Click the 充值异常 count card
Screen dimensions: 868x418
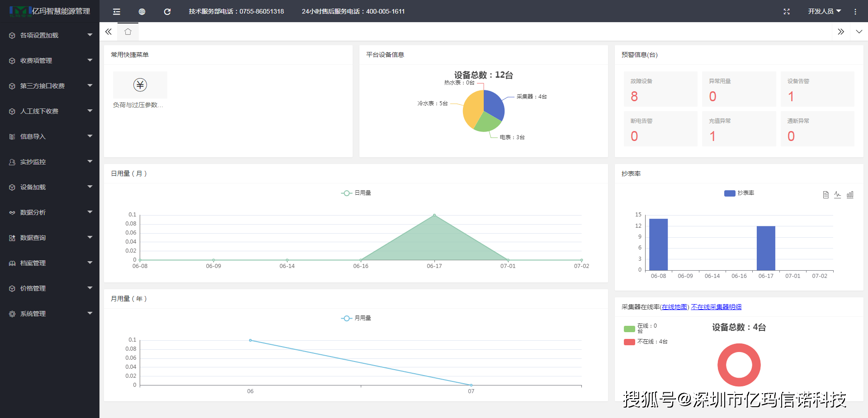click(x=739, y=129)
